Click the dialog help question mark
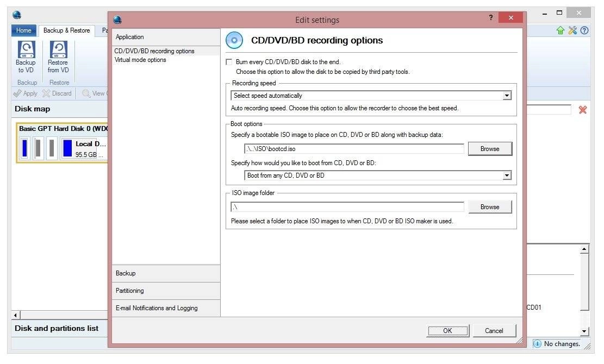The image size is (604, 364). 491,17
